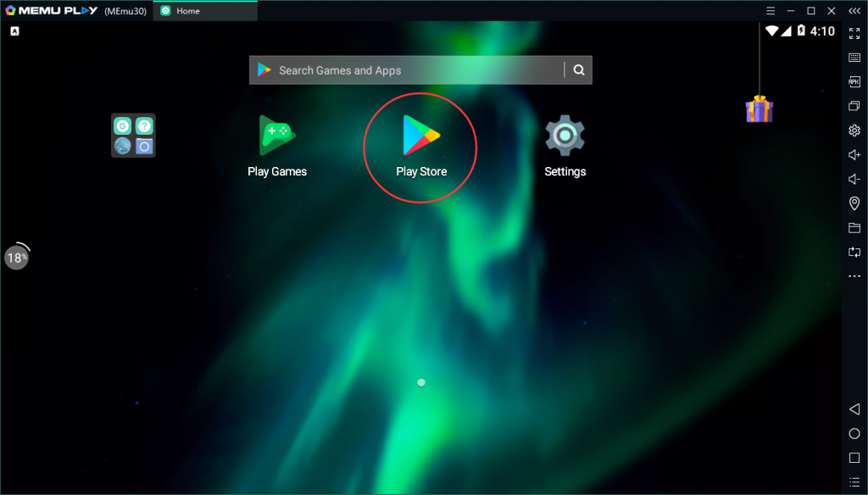Set a virtual GPS location

click(854, 203)
